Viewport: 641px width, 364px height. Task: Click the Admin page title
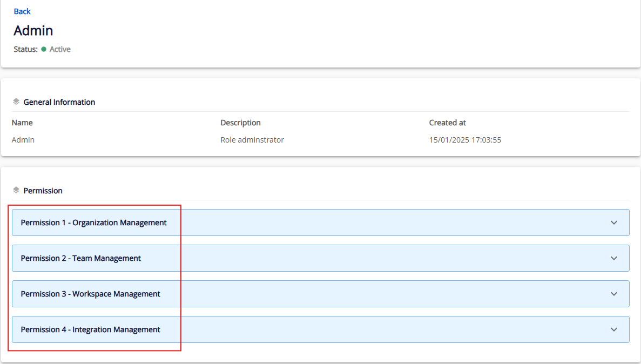tap(33, 30)
